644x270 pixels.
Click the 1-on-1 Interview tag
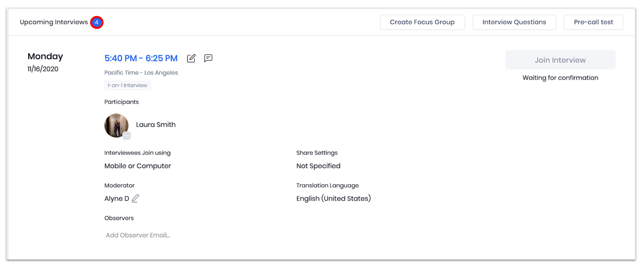coord(127,85)
